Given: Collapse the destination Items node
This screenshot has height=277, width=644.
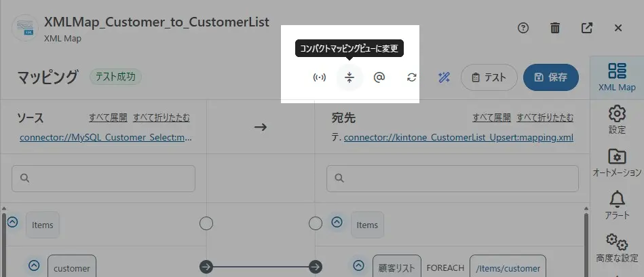Looking at the screenshot, I should [337, 222].
